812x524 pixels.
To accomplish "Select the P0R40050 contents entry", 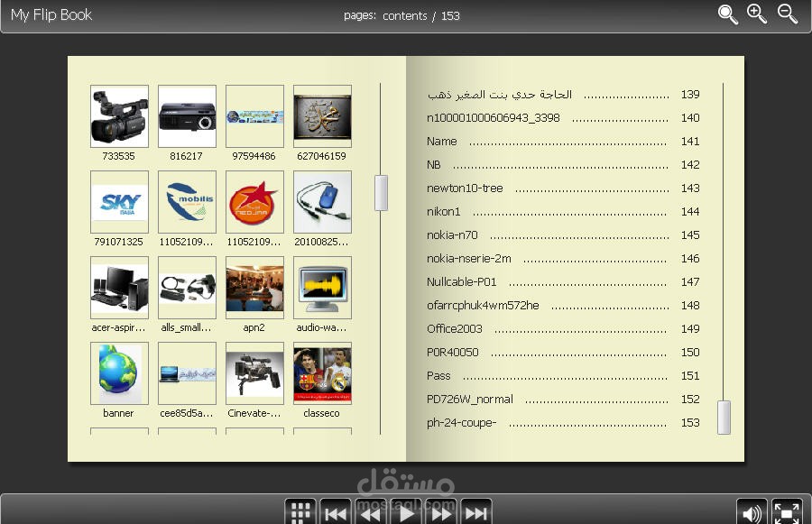I will point(563,352).
